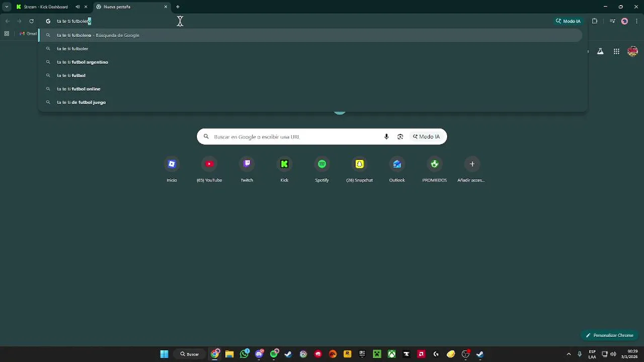Open AMD Software from the taskbar
Image resolution: width=644 pixels, height=362 pixels.
421,354
